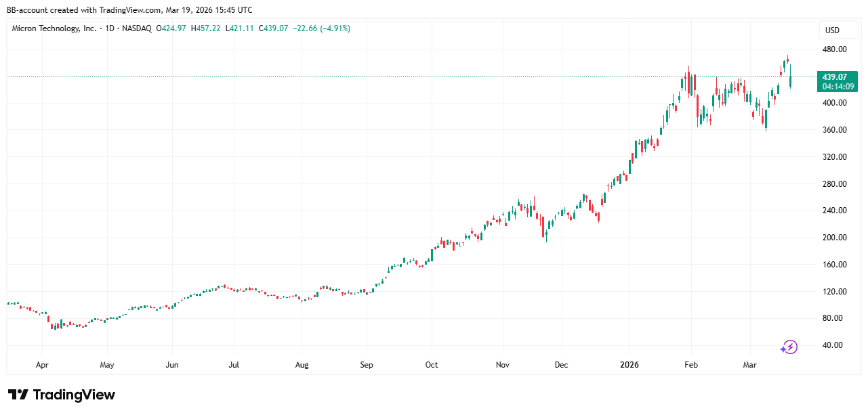Screen dimensions: 868x415
Task: Click the -22.66 (-4.91%) change value
Action: [321, 28]
